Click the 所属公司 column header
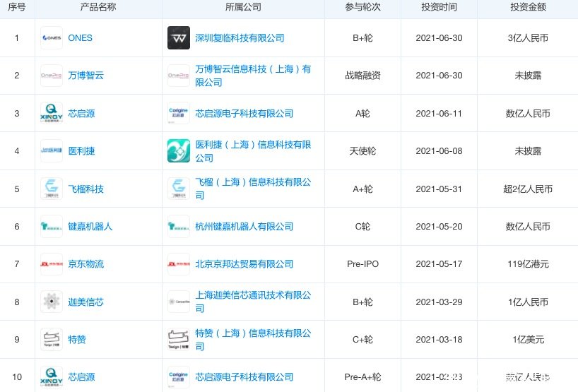578x392 pixels. 243,7
